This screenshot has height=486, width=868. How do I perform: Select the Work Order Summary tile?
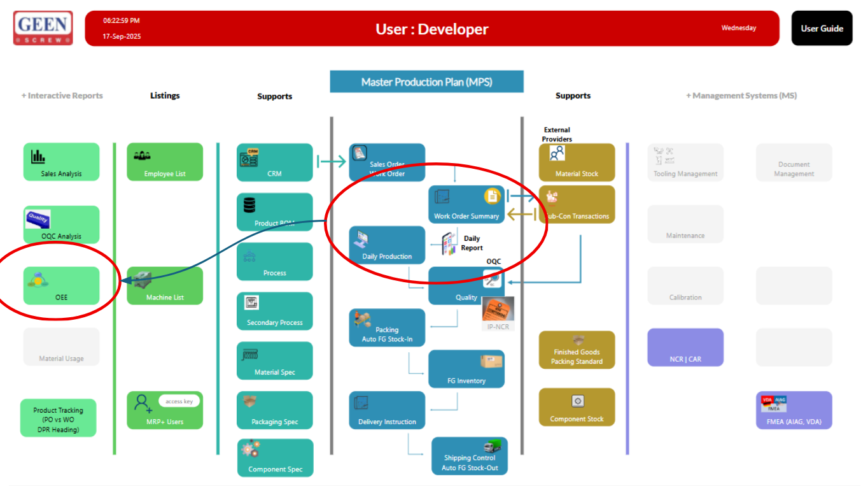[466, 205]
